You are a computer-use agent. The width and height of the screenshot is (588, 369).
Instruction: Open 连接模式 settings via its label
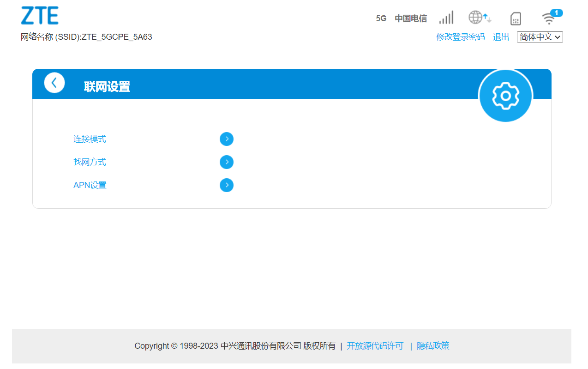(x=90, y=139)
